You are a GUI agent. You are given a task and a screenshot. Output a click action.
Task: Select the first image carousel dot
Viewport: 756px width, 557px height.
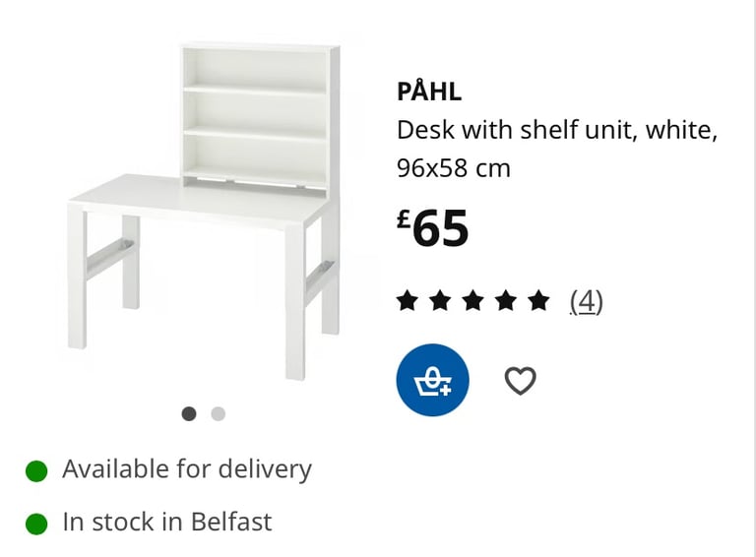point(189,413)
